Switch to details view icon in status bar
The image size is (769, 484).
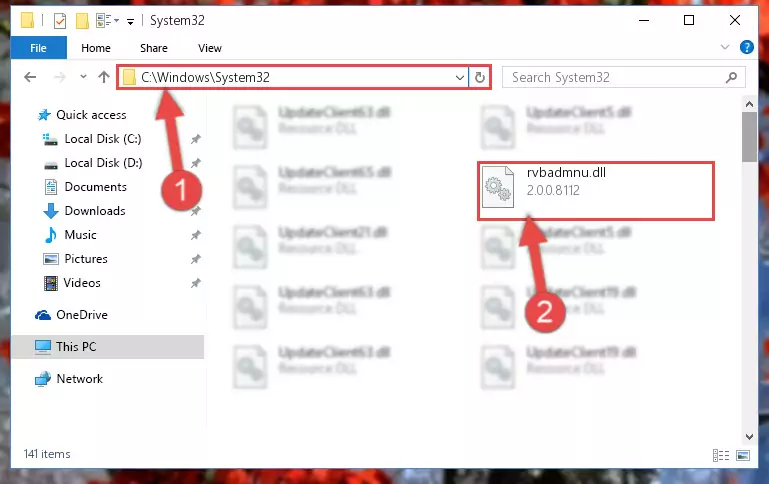[720, 455]
